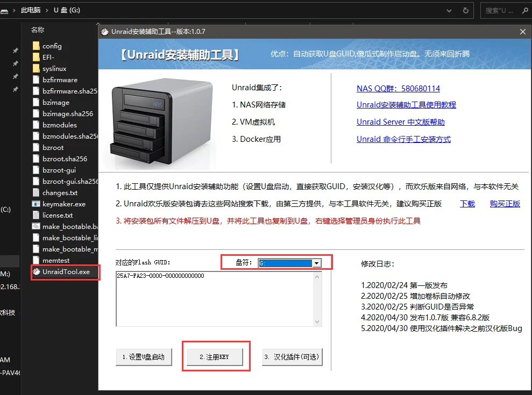Click the 下载 download link
This screenshot has width=532, height=395.
(x=467, y=204)
